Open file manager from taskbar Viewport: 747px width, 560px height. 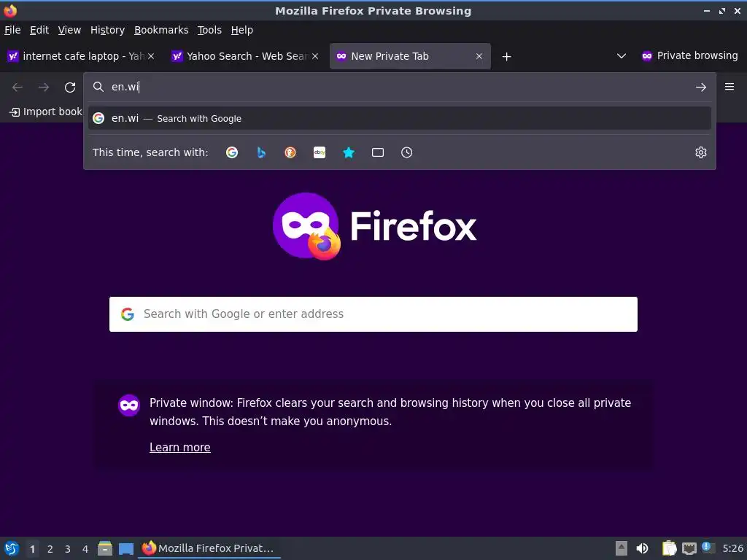[105, 548]
